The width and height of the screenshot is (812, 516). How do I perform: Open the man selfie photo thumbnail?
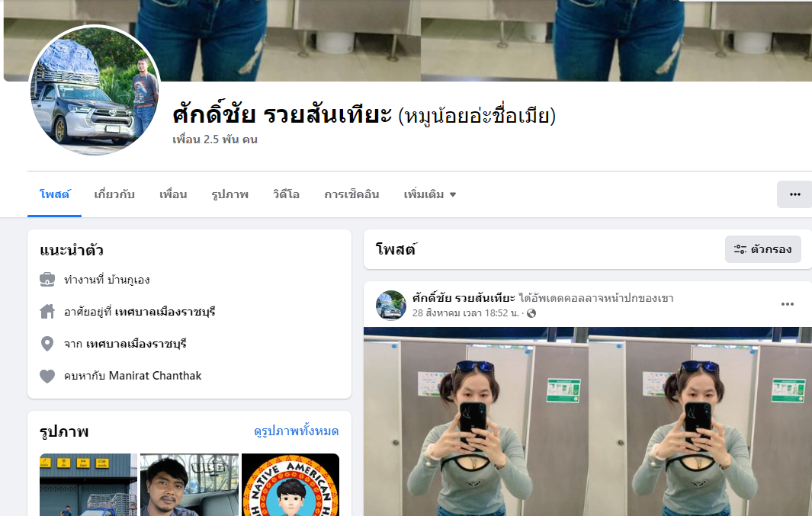point(190,485)
